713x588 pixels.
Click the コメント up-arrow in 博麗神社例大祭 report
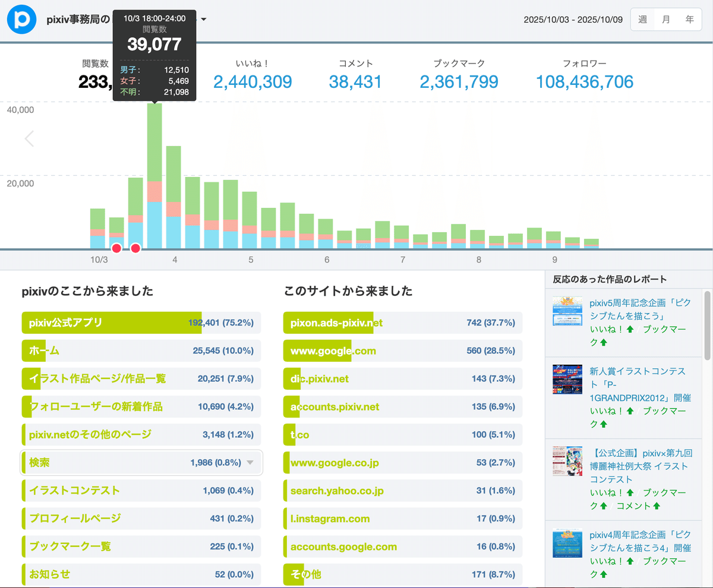tap(656, 506)
